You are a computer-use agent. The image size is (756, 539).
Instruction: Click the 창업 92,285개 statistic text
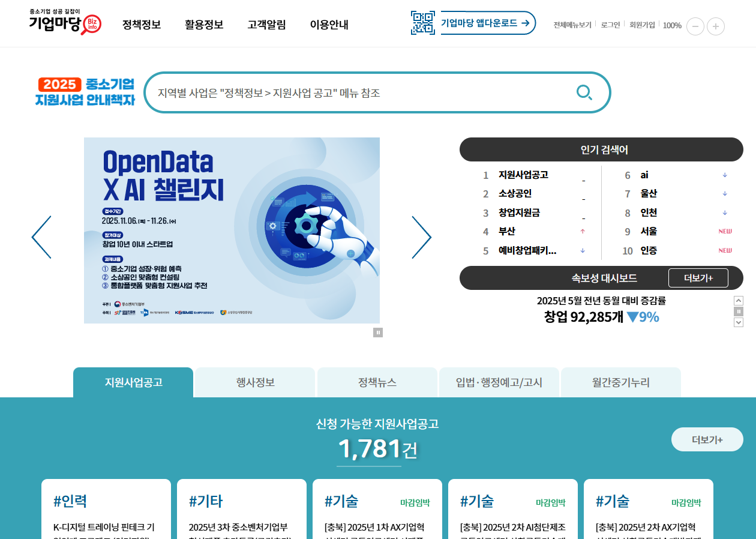pyautogui.click(x=601, y=317)
